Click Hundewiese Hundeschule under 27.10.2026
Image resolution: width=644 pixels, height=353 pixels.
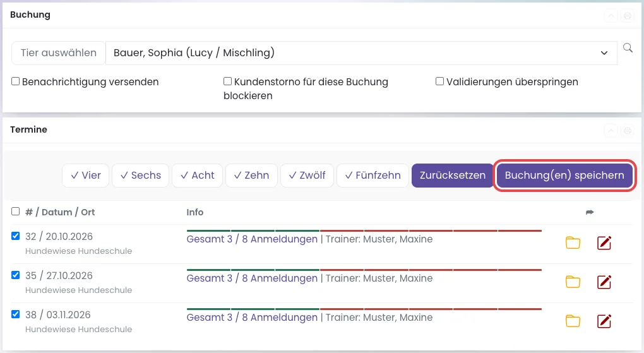(78, 290)
